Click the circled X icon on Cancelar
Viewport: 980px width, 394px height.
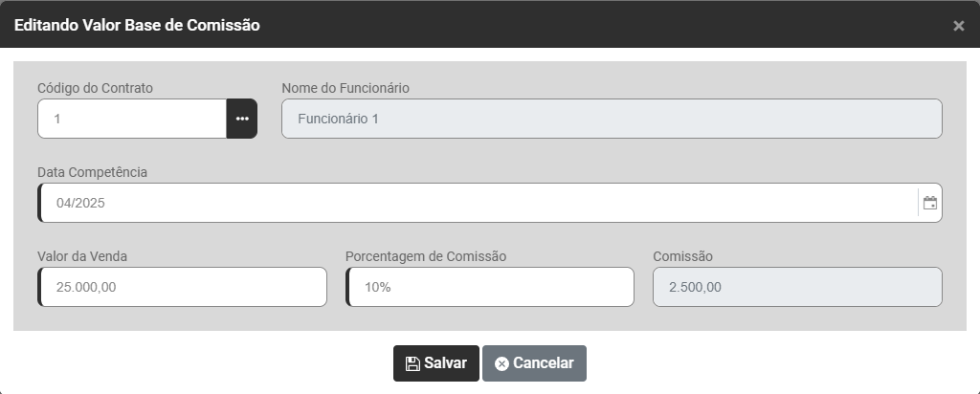click(x=501, y=363)
